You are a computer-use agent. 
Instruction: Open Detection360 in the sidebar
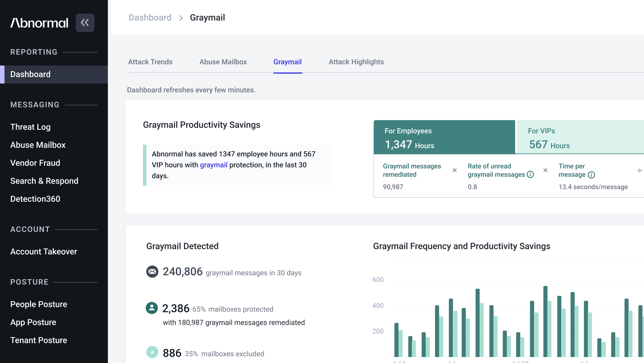point(35,199)
